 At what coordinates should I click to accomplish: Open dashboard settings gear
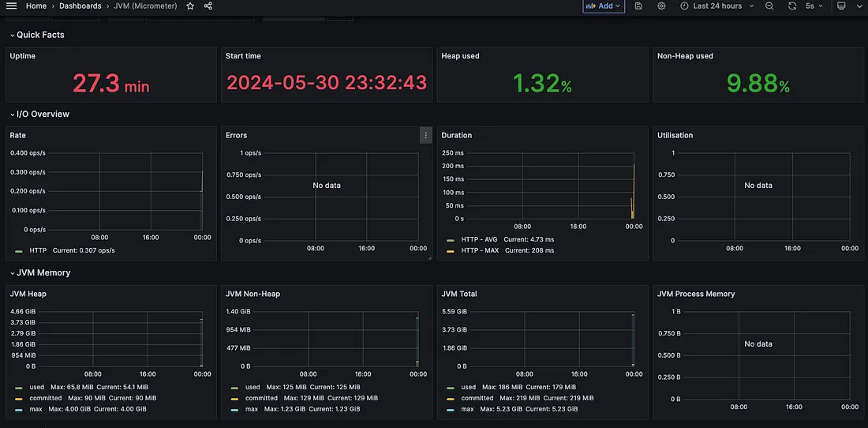click(x=661, y=6)
